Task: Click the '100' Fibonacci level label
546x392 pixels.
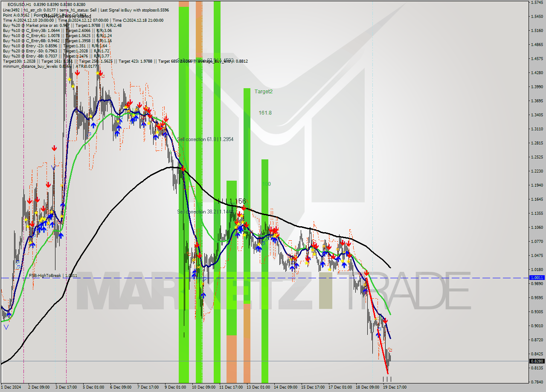Action: click(266, 184)
